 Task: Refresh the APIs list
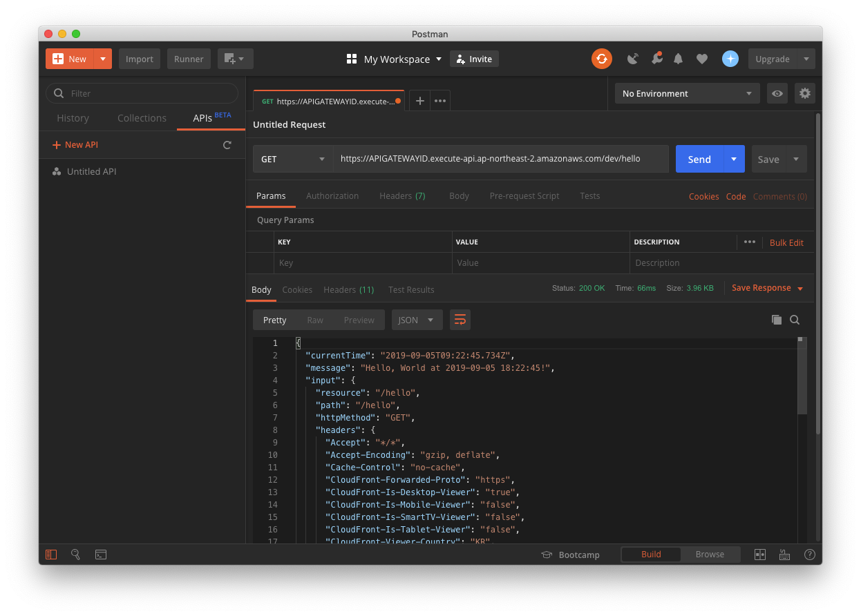[x=227, y=145]
